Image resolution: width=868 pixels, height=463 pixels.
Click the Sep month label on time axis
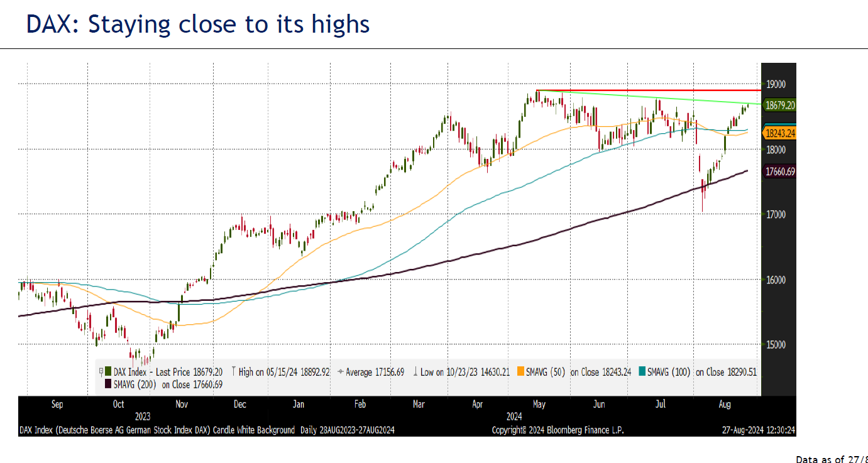tap(57, 405)
